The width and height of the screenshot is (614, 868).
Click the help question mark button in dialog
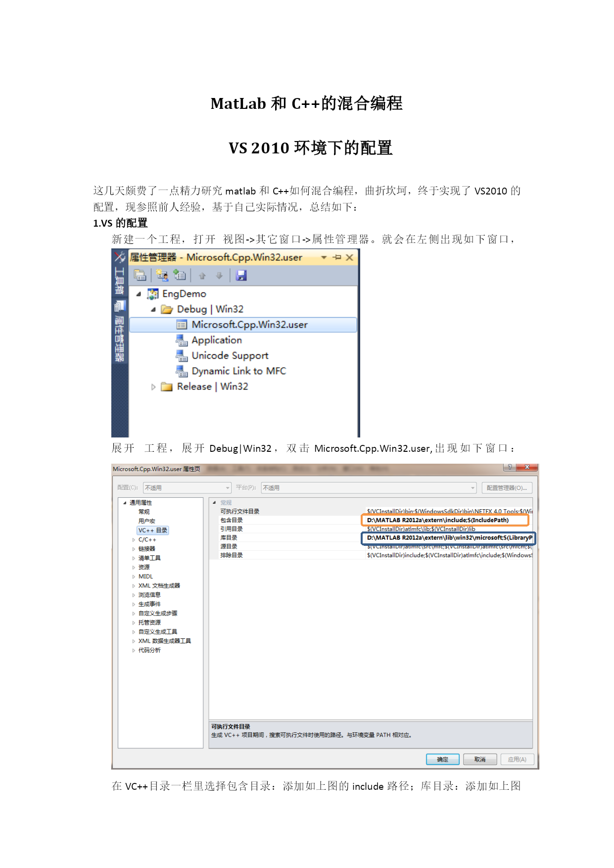[x=509, y=467]
